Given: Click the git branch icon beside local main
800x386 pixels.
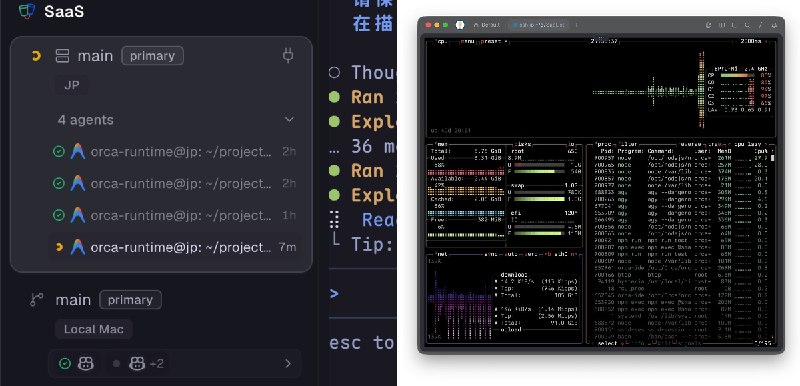Looking at the screenshot, I should (36, 300).
